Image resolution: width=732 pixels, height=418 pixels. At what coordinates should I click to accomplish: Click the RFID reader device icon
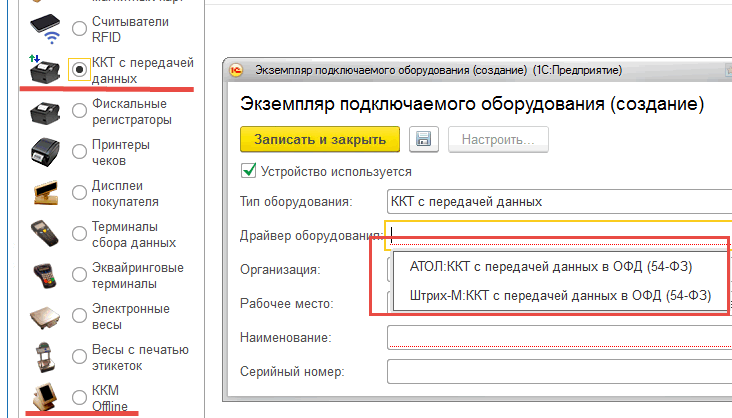[x=45, y=29]
